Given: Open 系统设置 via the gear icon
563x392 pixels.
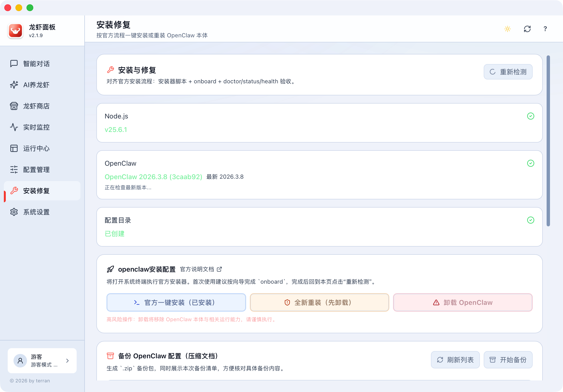Looking at the screenshot, I should coord(14,212).
